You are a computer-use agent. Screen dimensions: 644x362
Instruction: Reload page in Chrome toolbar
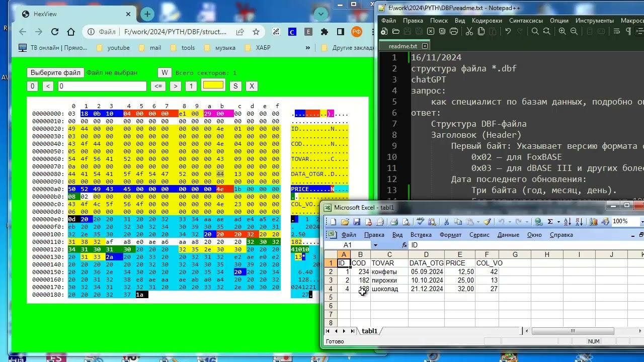pos(55,32)
